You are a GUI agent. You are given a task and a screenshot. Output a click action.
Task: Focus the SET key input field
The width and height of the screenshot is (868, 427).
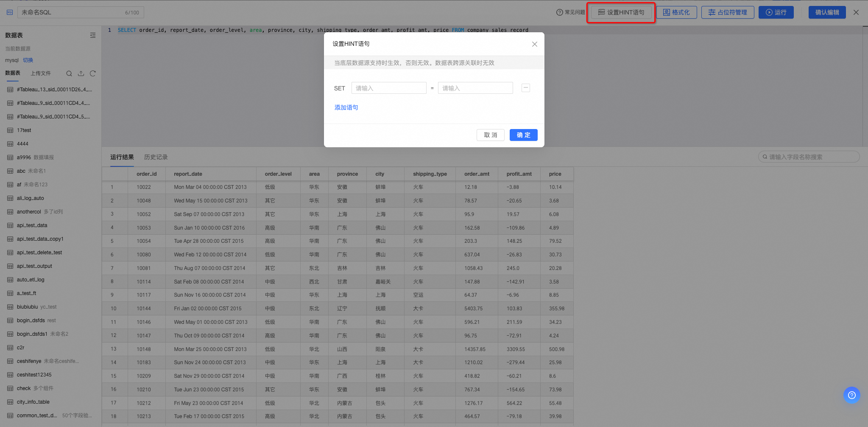pos(389,88)
